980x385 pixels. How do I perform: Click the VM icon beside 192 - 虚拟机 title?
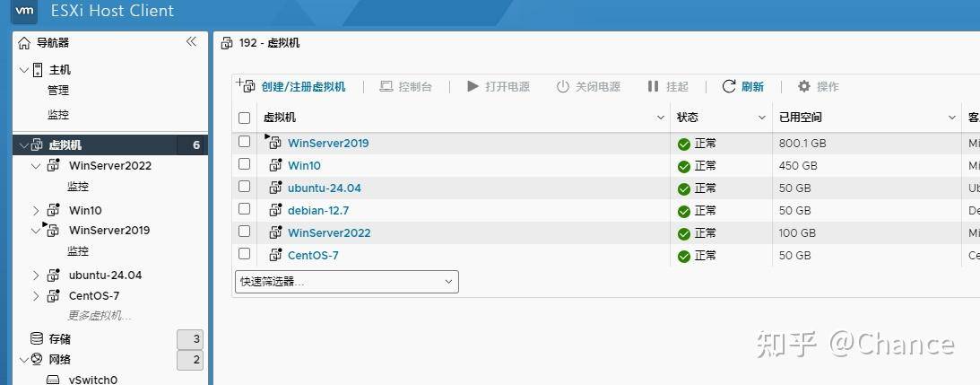point(227,43)
